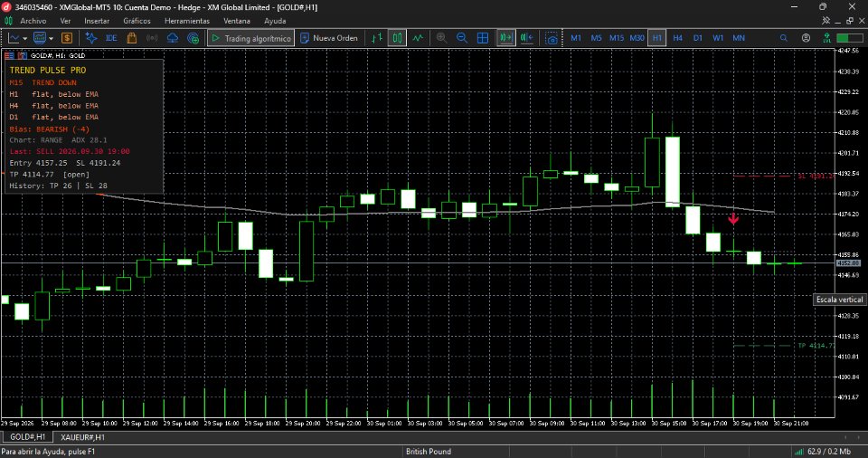Switch to the GOLD#,H1 chart tab
868x458 pixels.
(27, 437)
